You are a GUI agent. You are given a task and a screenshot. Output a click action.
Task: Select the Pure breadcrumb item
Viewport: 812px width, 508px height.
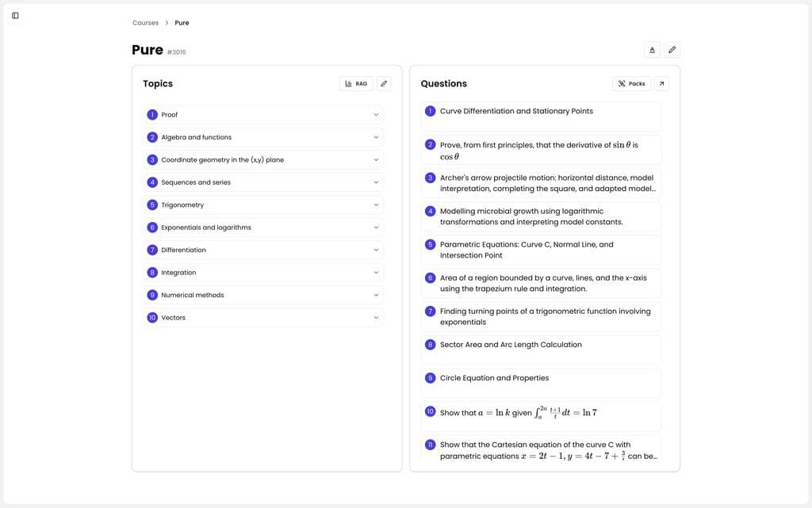(x=182, y=23)
